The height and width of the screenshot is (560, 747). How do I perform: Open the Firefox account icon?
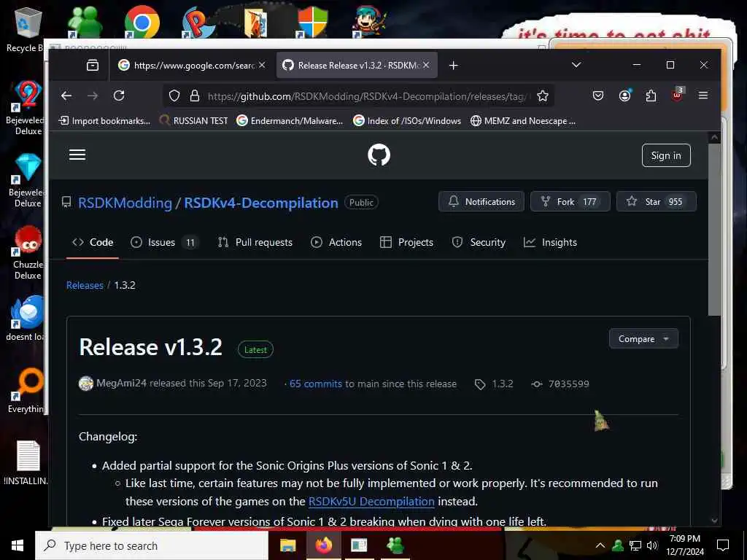(624, 96)
